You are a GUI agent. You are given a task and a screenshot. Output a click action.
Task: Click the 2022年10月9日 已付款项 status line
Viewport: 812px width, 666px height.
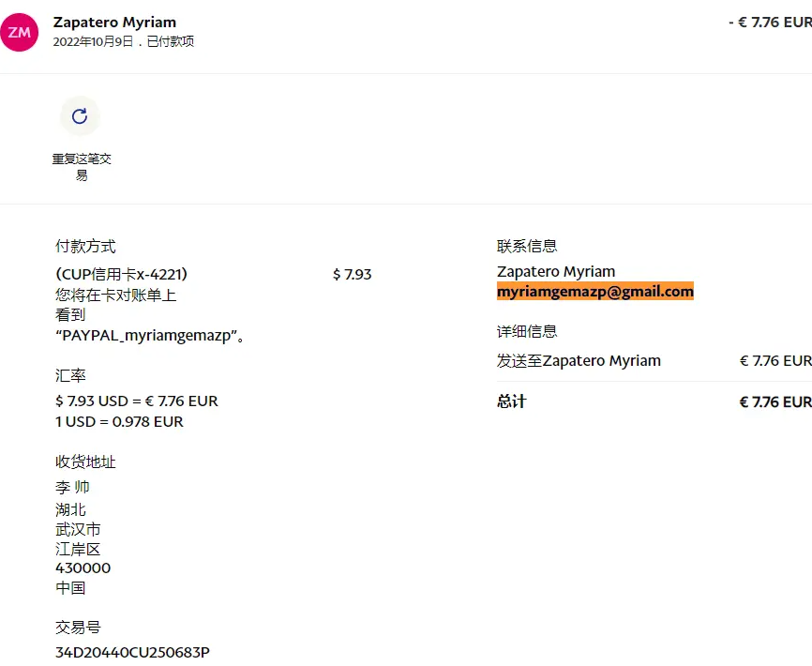pyautogui.click(x=123, y=42)
